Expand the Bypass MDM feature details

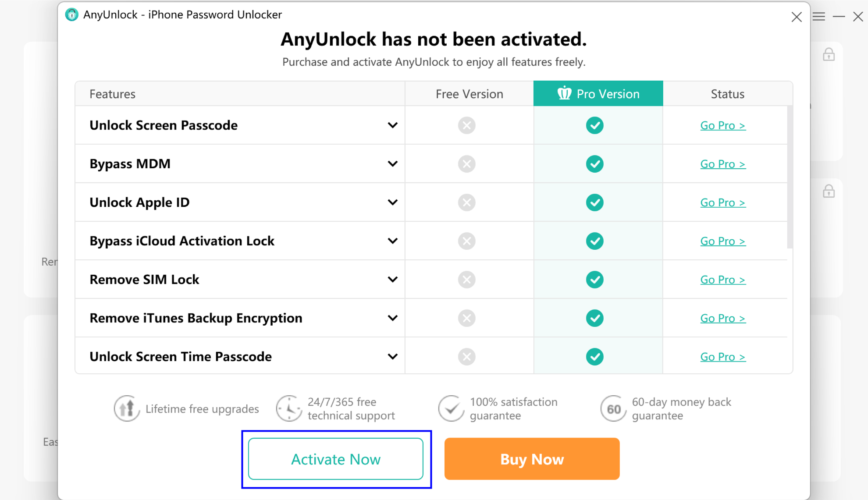(393, 164)
